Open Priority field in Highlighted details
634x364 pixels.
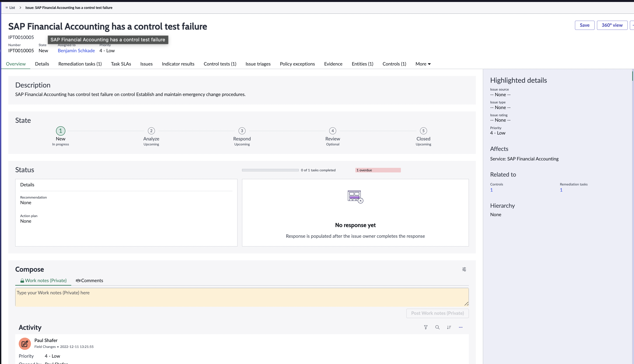tap(498, 133)
